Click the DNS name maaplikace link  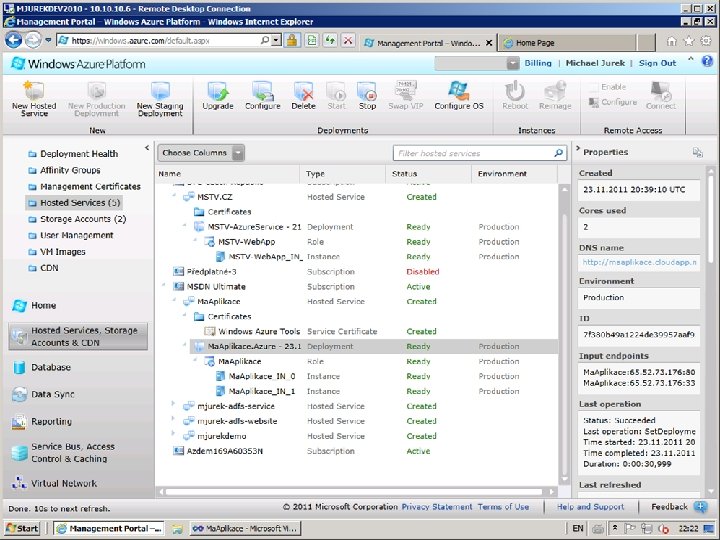point(639,263)
